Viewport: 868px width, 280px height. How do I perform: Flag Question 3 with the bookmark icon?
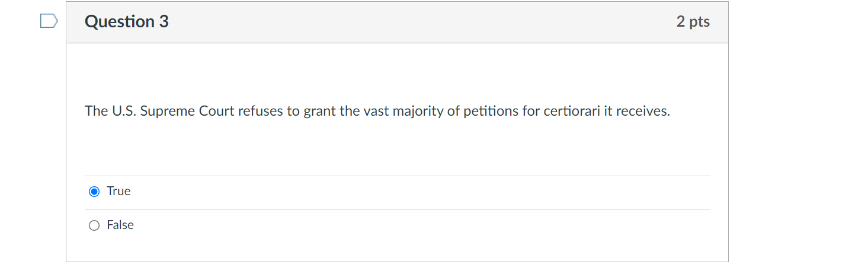click(x=49, y=22)
